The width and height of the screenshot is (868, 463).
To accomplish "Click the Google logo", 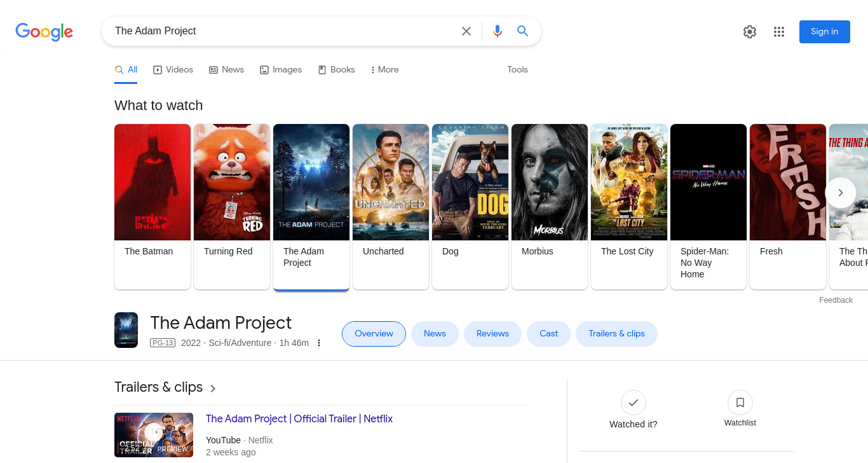I will pyautogui.click(x=44, y=32).
